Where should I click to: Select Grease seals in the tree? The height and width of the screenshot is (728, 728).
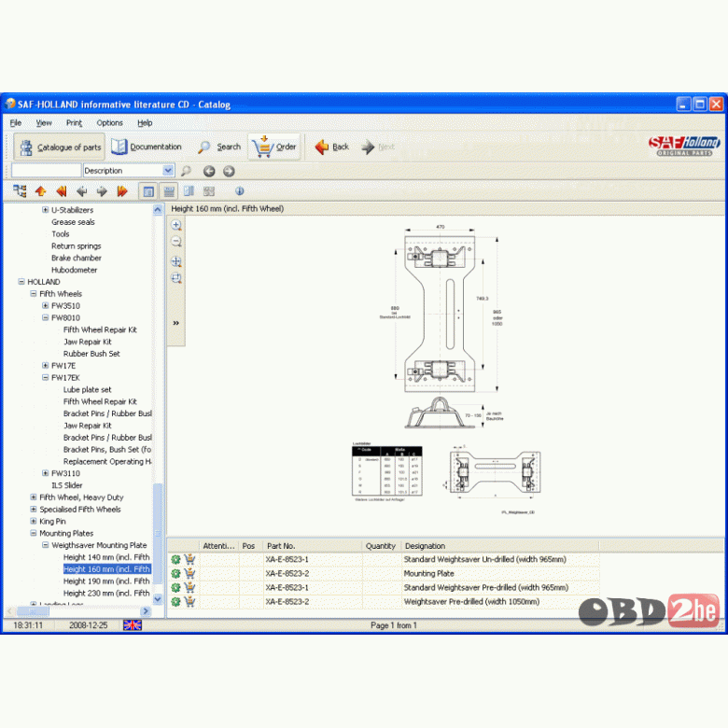pyautogui.click(x=73, y=222)
